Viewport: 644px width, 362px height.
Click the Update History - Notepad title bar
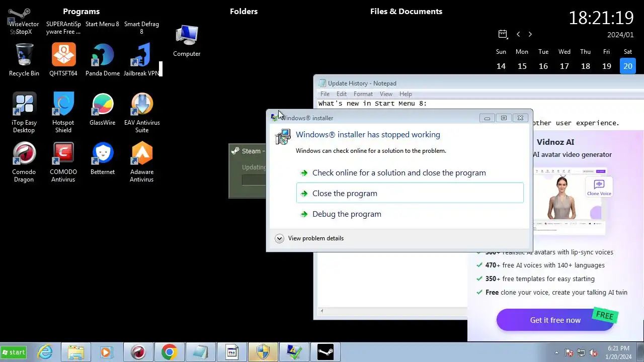click(478, 83)
